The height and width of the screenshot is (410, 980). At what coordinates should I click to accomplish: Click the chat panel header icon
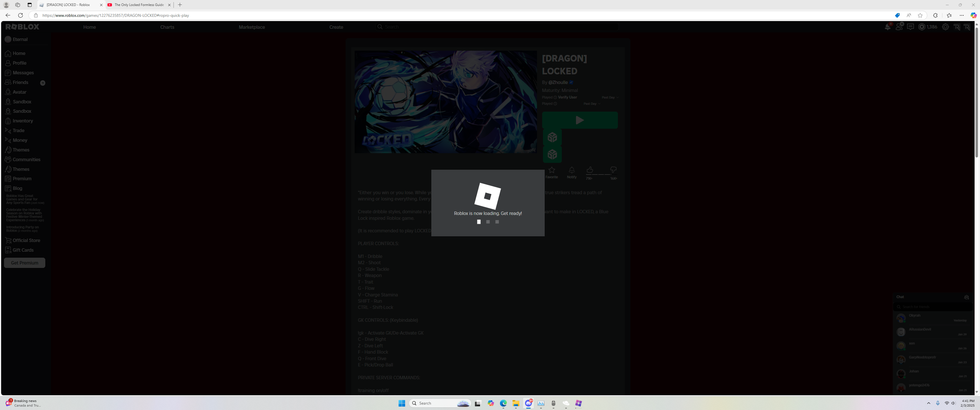click(x=966, y=297)
